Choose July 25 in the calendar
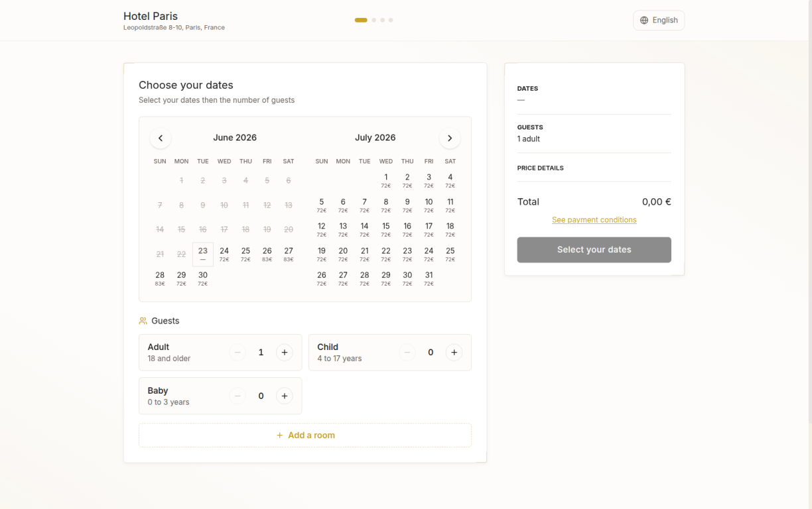 coord(450,254)
